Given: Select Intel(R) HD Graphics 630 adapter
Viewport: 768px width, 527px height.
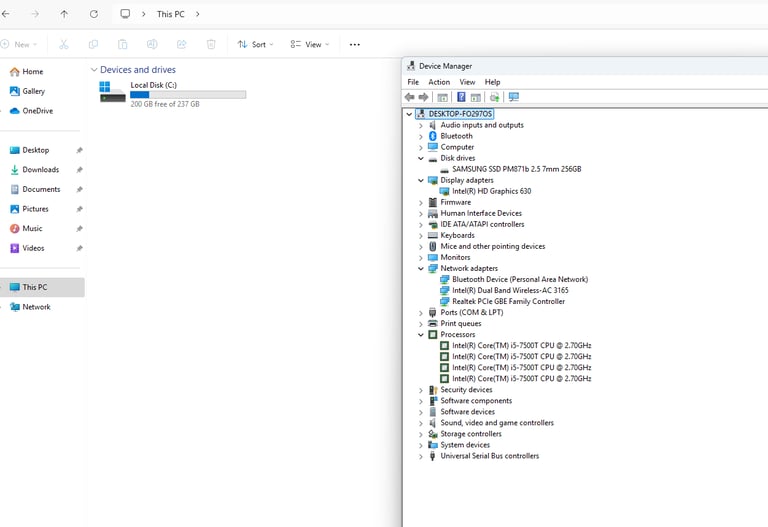Looking at the screenshot, I should (x=491, y=191).
